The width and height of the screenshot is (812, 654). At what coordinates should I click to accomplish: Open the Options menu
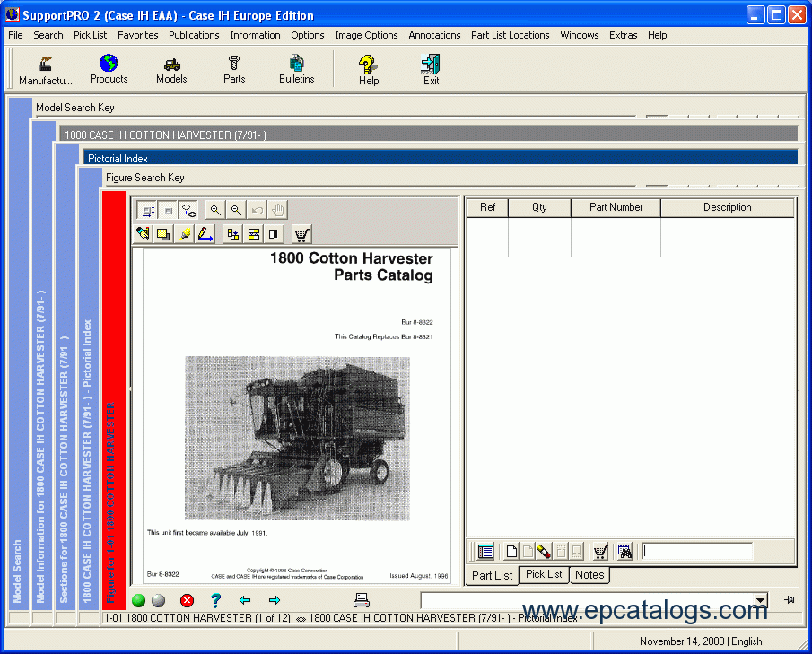307,35
